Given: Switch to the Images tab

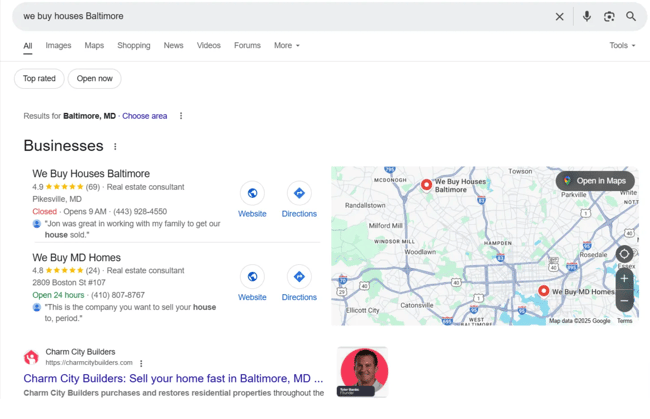Looking at the screenshot, I should click(58, 46).
